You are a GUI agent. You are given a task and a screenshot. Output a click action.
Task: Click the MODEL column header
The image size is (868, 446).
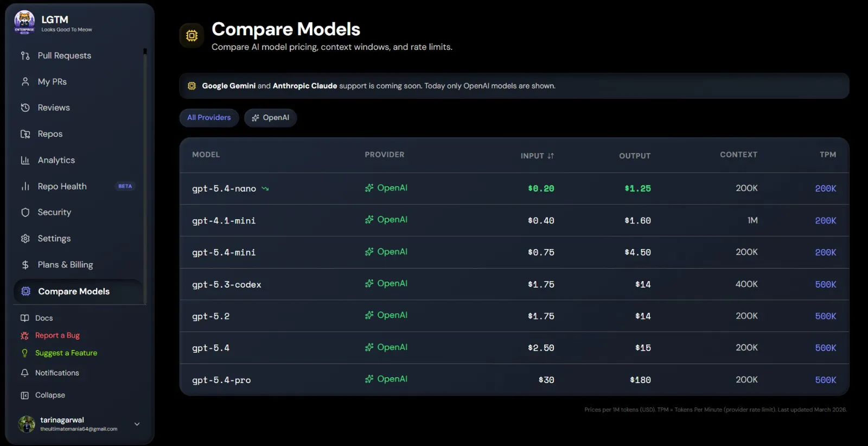[206, 155]
